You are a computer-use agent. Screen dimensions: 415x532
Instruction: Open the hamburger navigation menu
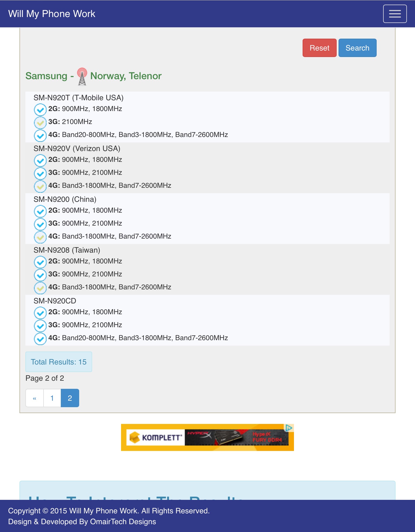pyautogui.click(x=395, y=14)
